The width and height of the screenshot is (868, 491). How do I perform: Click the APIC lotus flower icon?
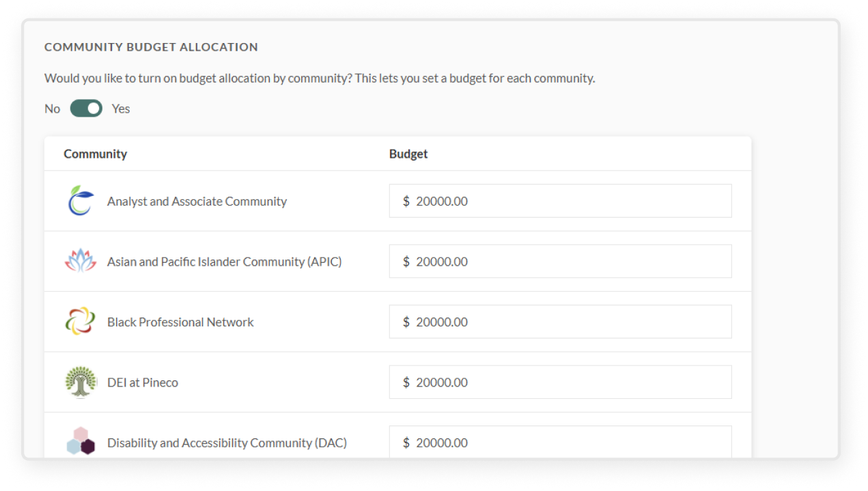pos(81,262)
